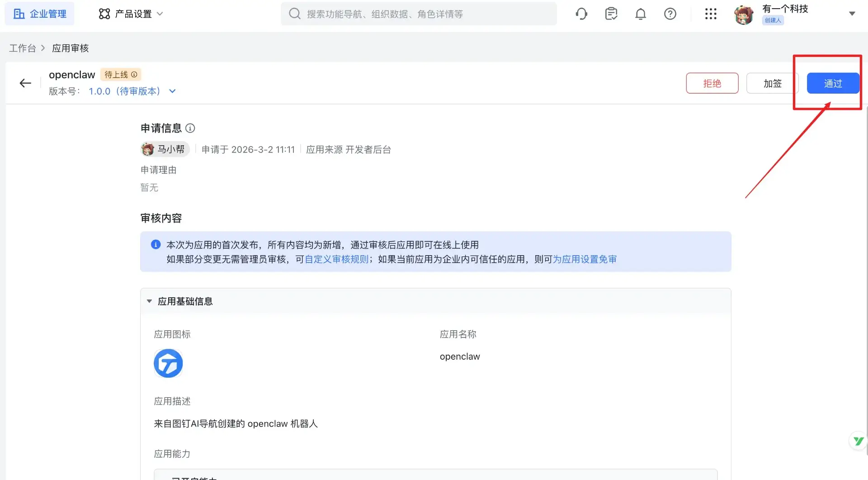The width and height of the screenshot is (868, 480).
Task: Open the account dropdown for 有一个科技
Action: pyautogui.click(x=852, y=14)
